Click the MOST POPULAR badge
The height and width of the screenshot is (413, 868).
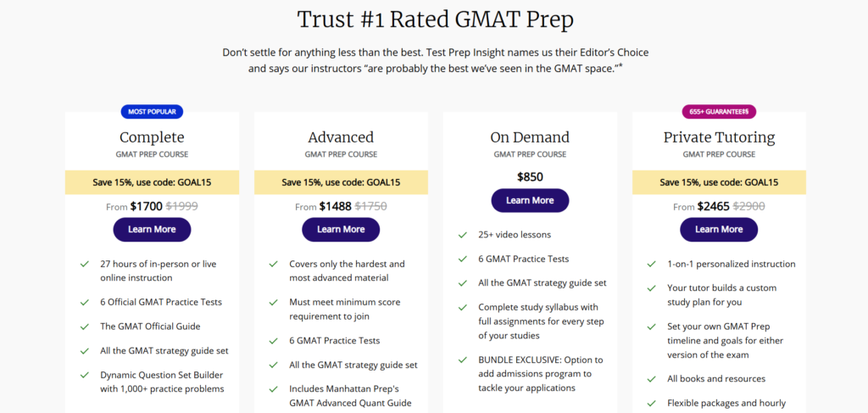coord(153,112)
